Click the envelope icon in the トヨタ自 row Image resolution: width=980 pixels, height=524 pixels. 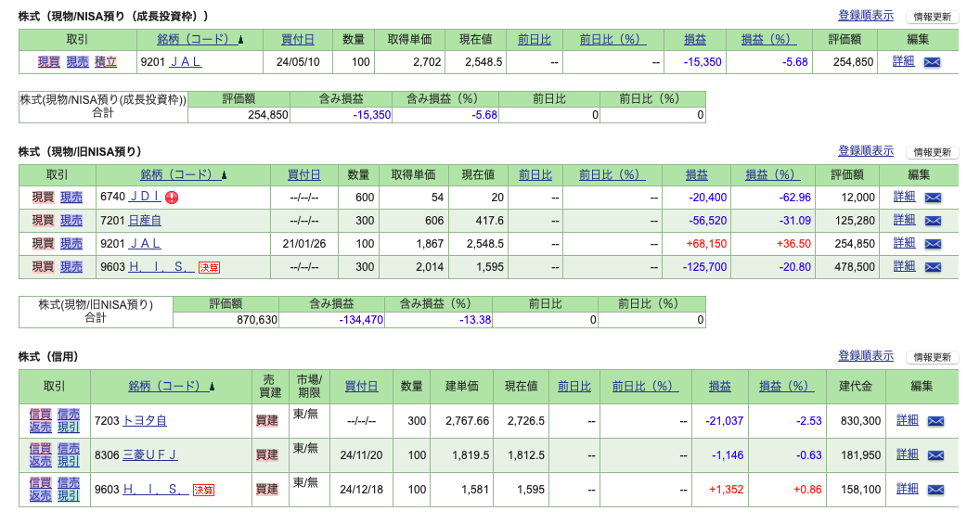tap(935, 421)
